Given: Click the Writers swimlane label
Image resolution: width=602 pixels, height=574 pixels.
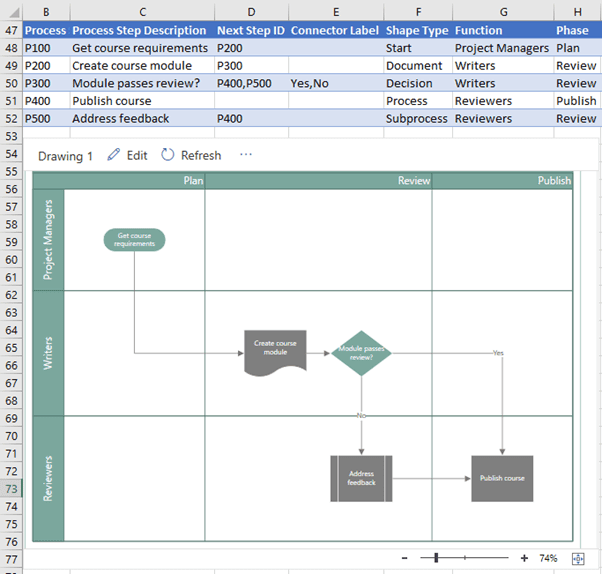Looking at the screenshot, I should click(x=48, y=353).
